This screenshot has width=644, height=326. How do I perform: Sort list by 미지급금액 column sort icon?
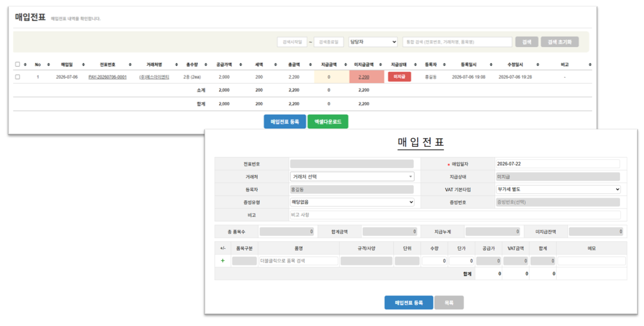[381, 64]
